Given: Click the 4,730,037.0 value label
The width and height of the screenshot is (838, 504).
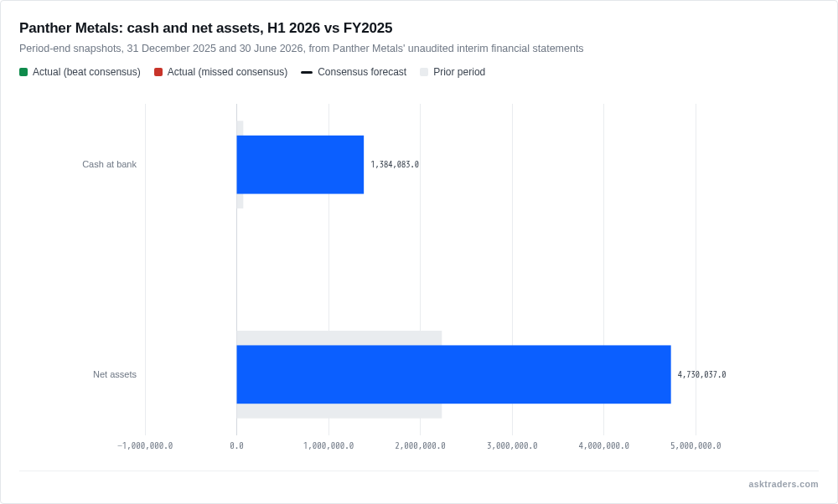Looking at the screenshot, I should click(x=701, y=375).
